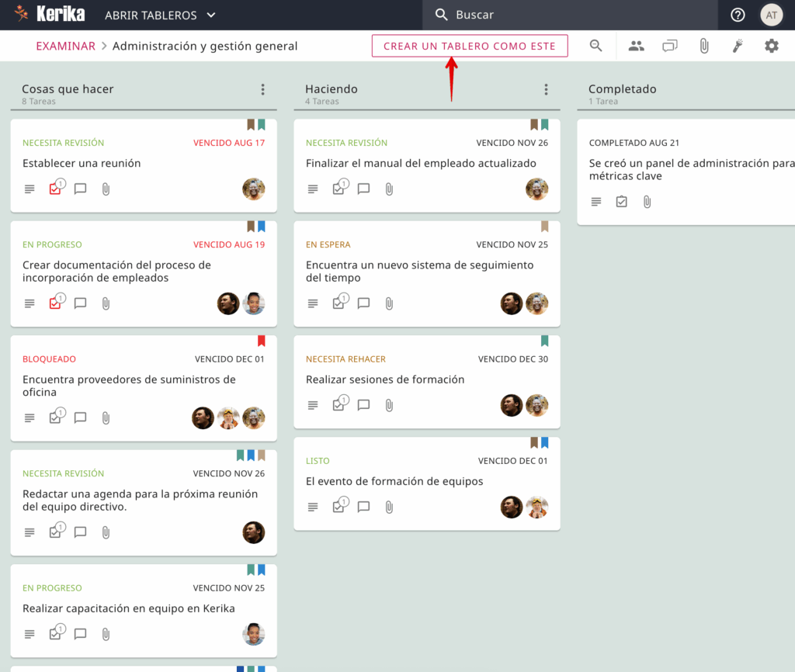Open the highlight flashlight tool

[738, 46]
